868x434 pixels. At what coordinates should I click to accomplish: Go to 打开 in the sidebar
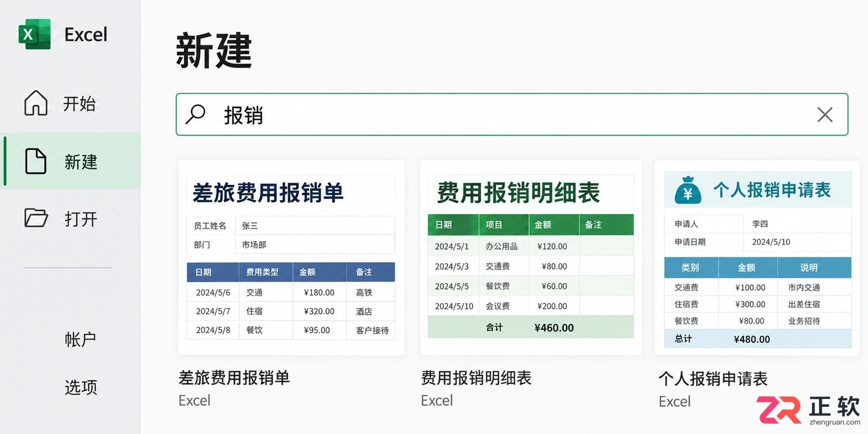[70, 218]
